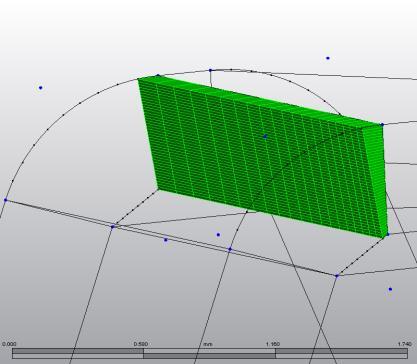417x364 pixels.
Task: Select blue vertex where double line meets dotted edge at left
Action: [x=112, y=227]
